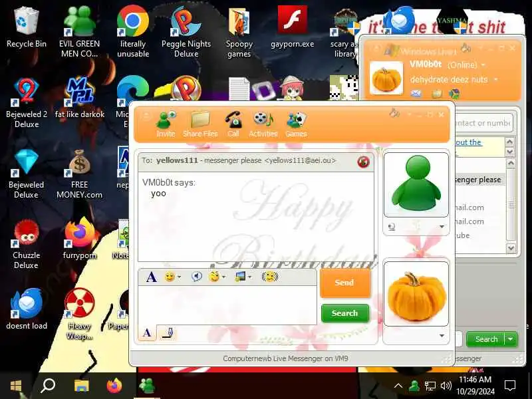Click green Search button in chat window

(x=344, y=313)
